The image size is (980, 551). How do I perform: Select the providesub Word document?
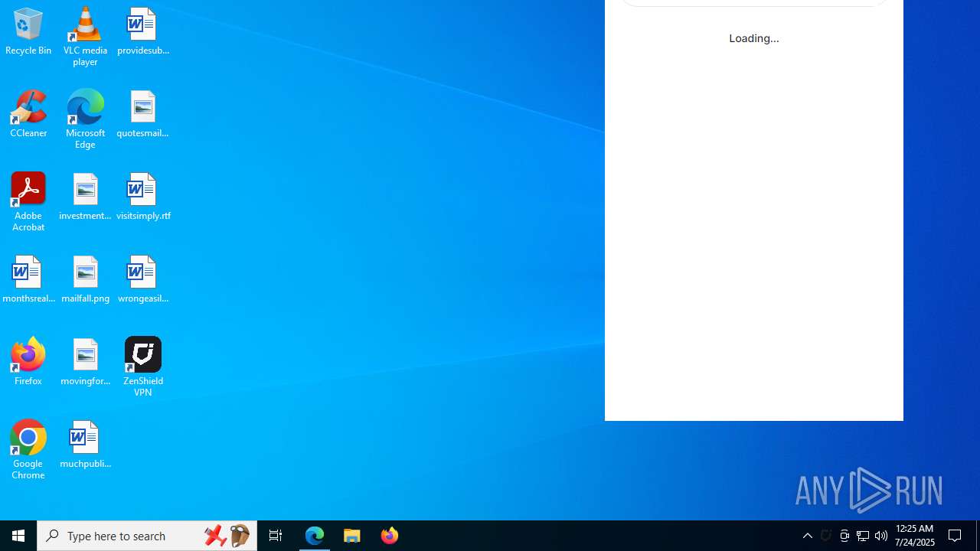click(143, 32)
